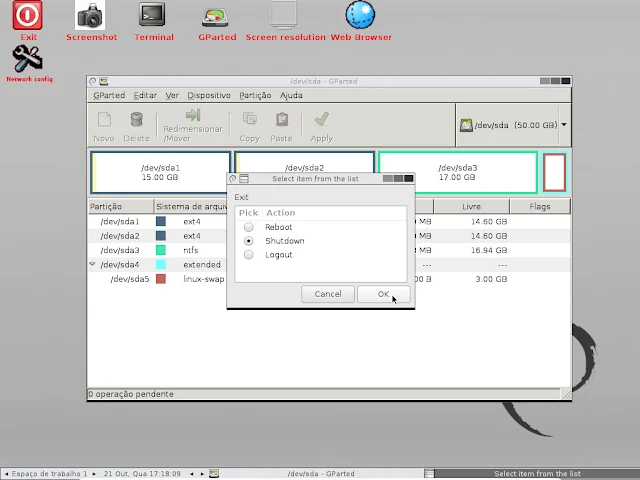640x480 pixels.
Task: Click the Sistema de arquivos column header
Action: 191,207
